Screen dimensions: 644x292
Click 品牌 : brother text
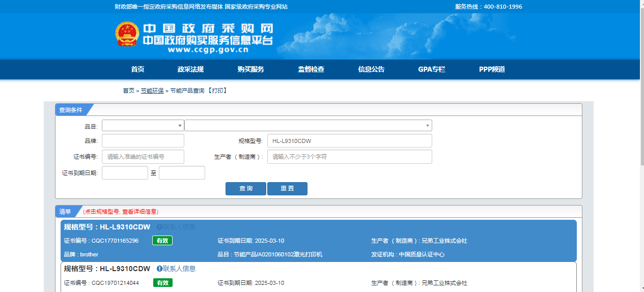point(81,254)
